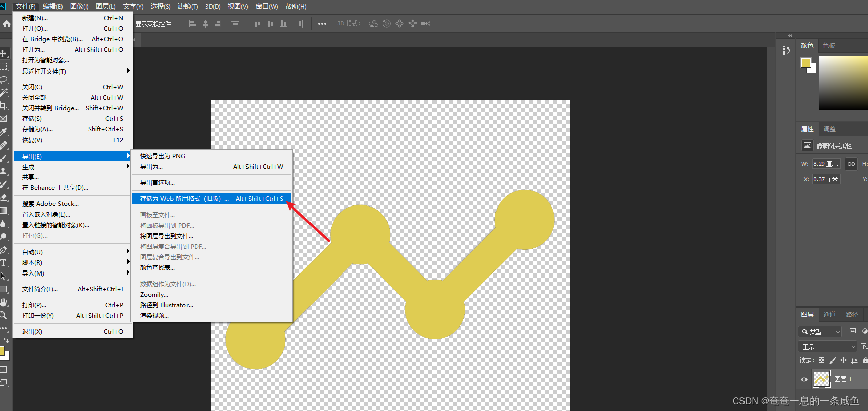Image resolution: width=868 pixels, height=411 pixels.
Task: Toggle link width and height
Action: click(851, 164)
